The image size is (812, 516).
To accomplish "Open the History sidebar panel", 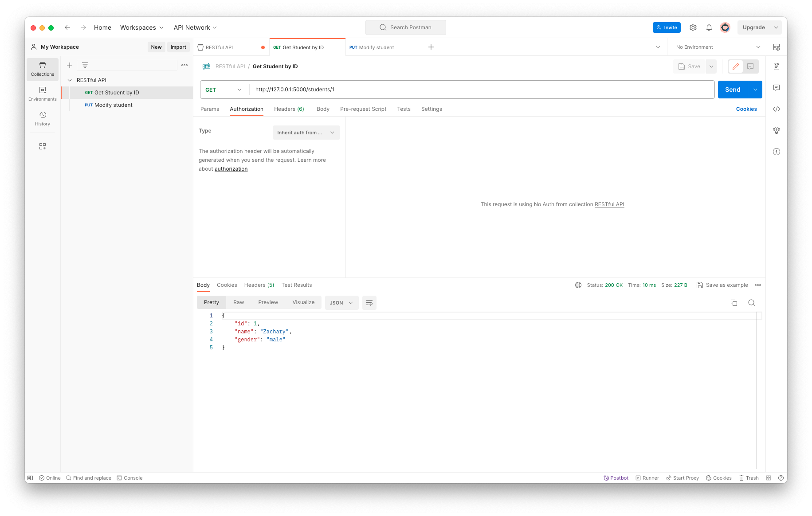I will tap(43, 119).
